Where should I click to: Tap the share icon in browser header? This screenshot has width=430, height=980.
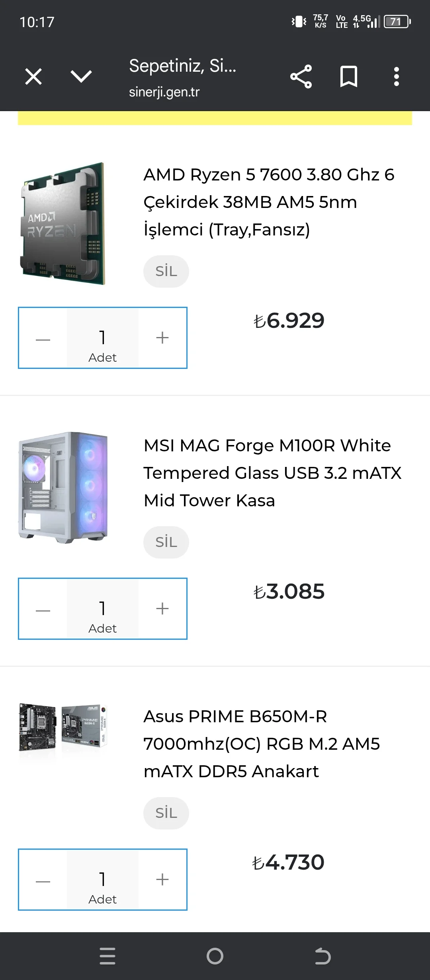(301, 76)
